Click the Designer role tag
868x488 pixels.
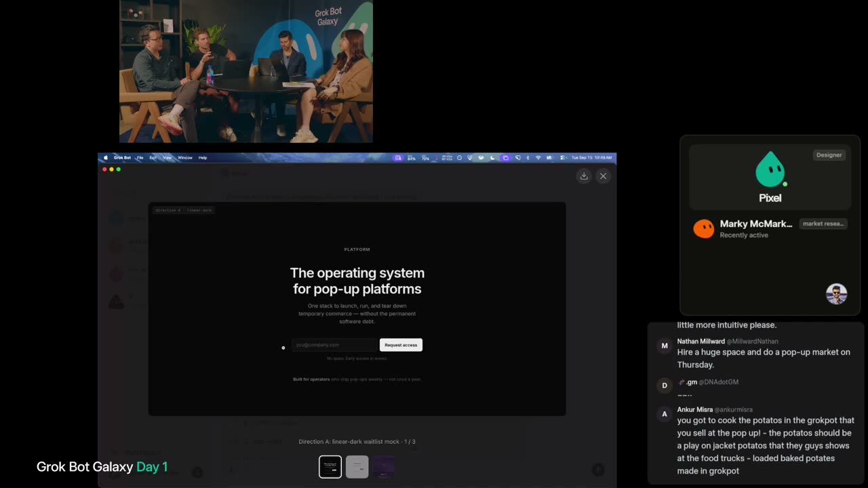point(829,155)
